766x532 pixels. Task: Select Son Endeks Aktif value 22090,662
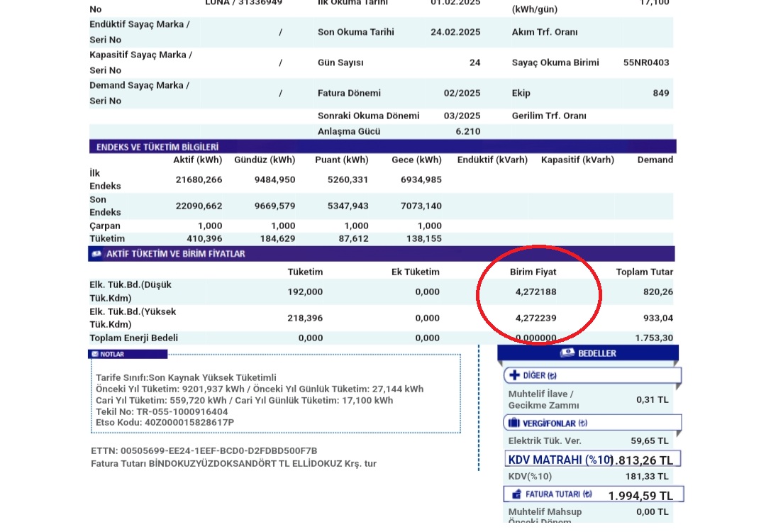(199, 206)
